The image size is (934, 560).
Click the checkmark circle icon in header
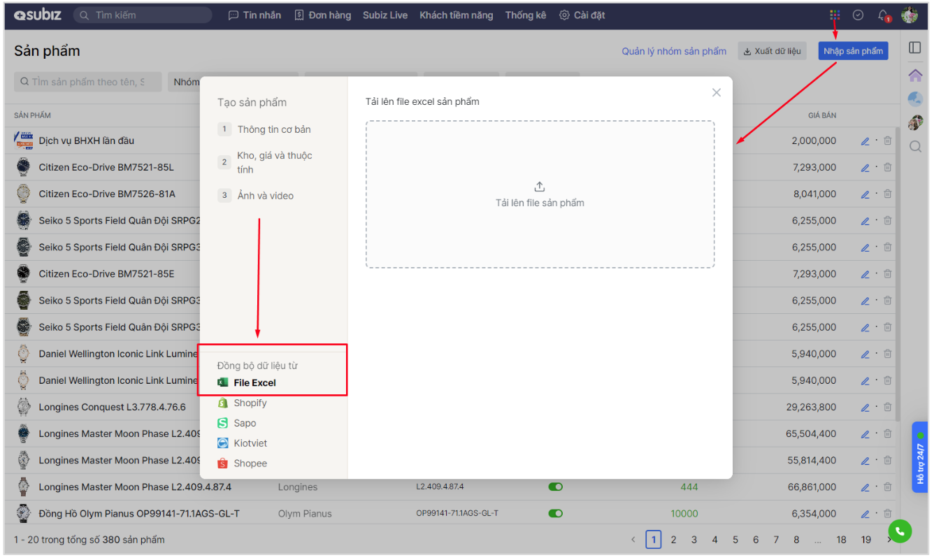point(858,15)
